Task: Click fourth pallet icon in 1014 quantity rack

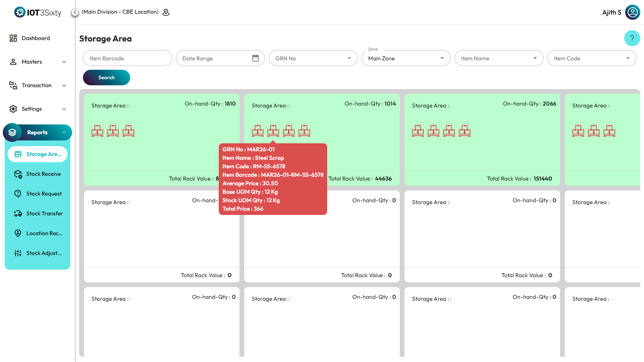Action: point(304,131)
